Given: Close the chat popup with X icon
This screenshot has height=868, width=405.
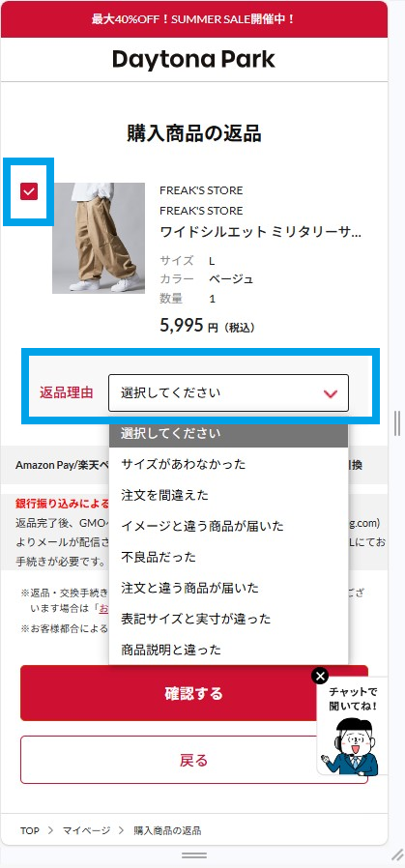Looking at the screenshot, I should click(320, 676).
